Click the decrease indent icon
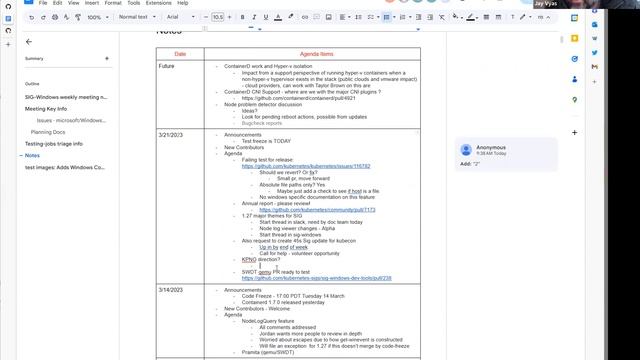This screenshot has width=640, height=360. click(x=418, y=17)
